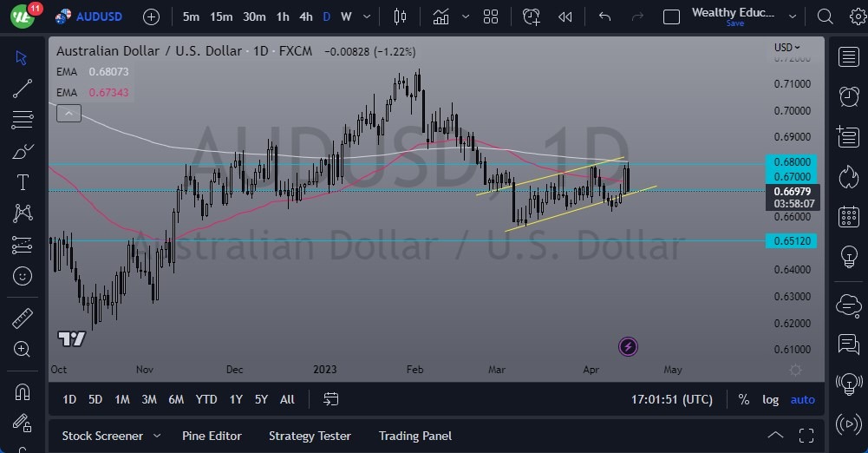Switch to the 15m timeframe
868x453 pixels.
point(221,17)
